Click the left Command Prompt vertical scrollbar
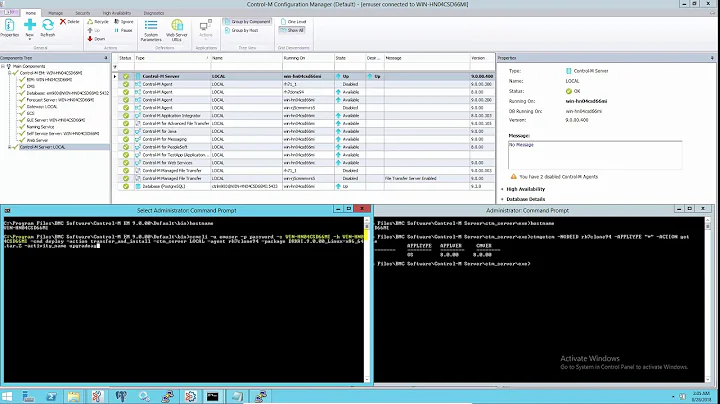 pos(367,300)
